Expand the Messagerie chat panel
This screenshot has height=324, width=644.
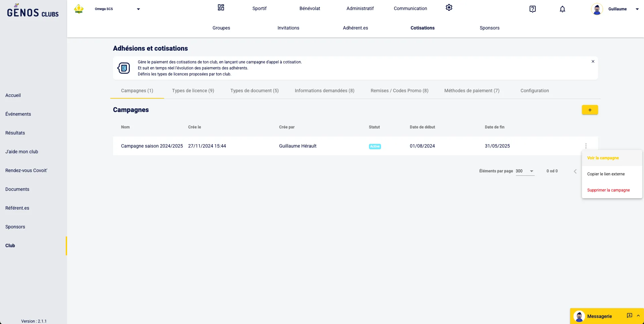[x=638, y=316]
